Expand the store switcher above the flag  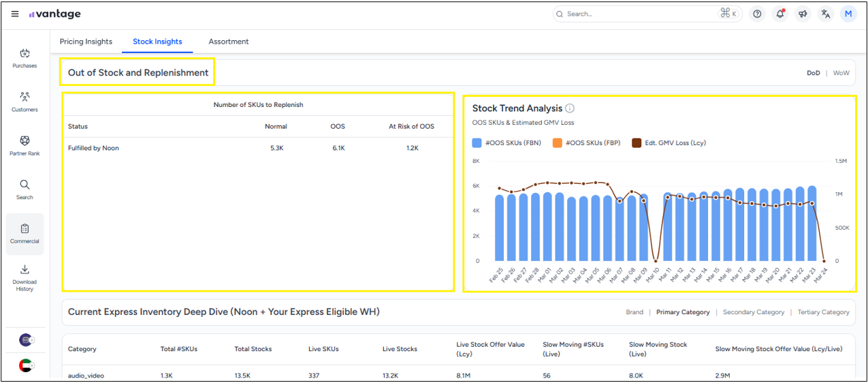[x=26, y=339]
